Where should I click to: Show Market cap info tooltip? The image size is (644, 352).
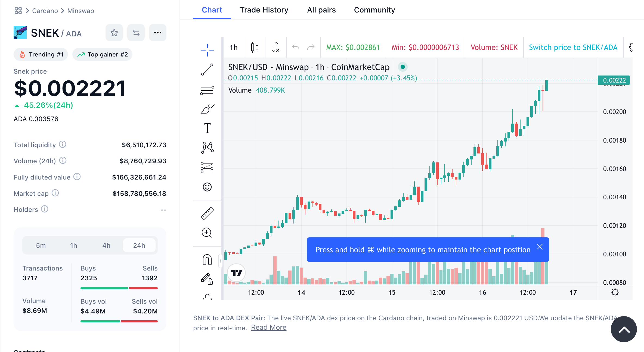click(x=55, y=193)
